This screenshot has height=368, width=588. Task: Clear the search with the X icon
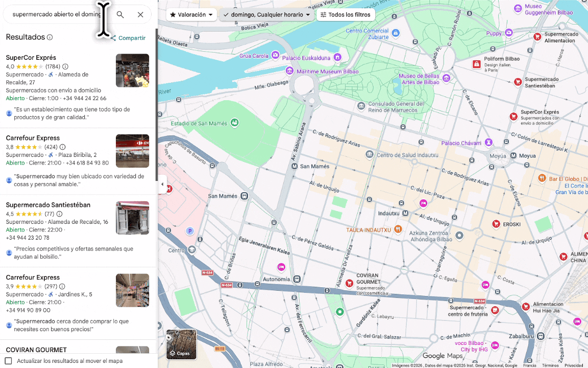(140, 15)
